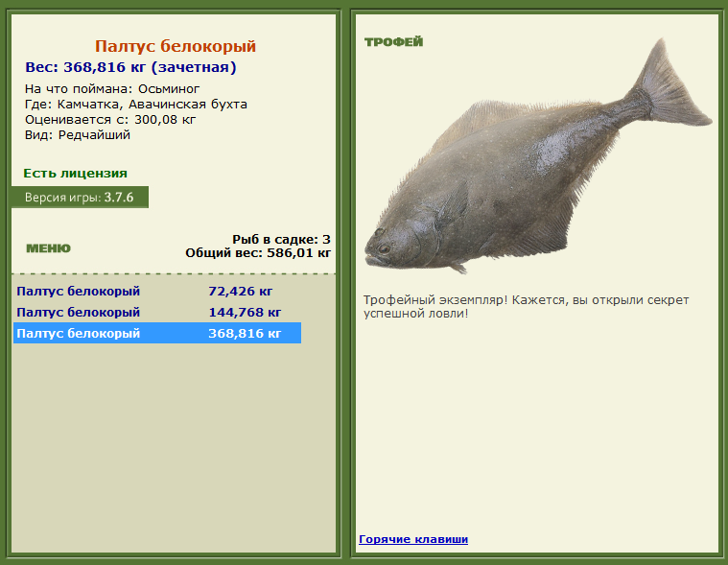Click the Палтус белокорый orange title

[176, 46]
